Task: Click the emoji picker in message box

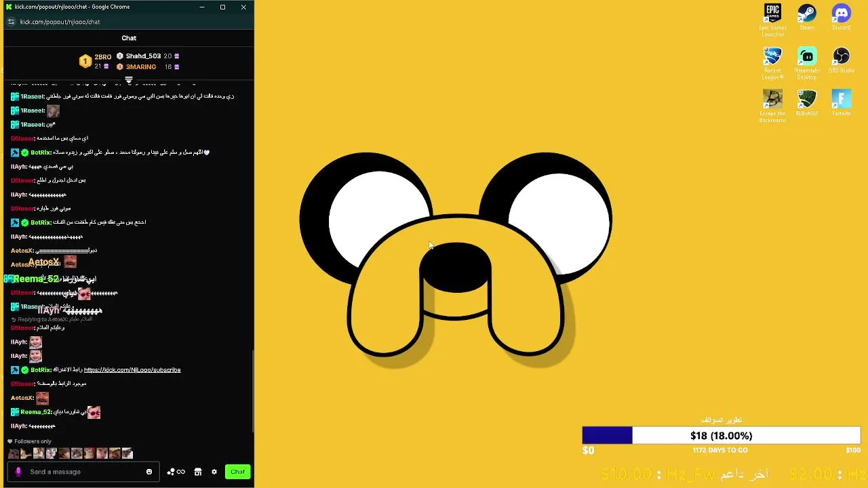Action: coord(149,472)
